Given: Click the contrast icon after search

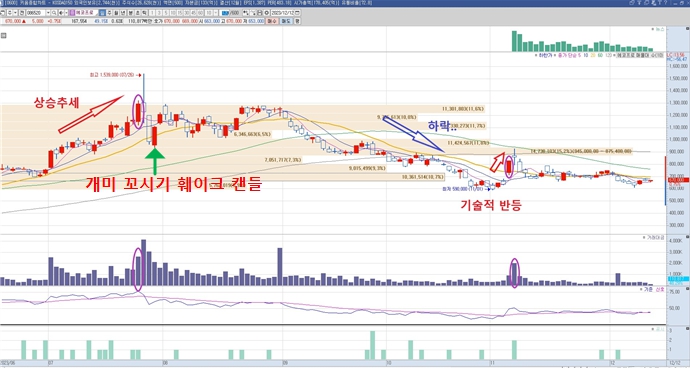Looking at the screenshot, I should (61, 13).
